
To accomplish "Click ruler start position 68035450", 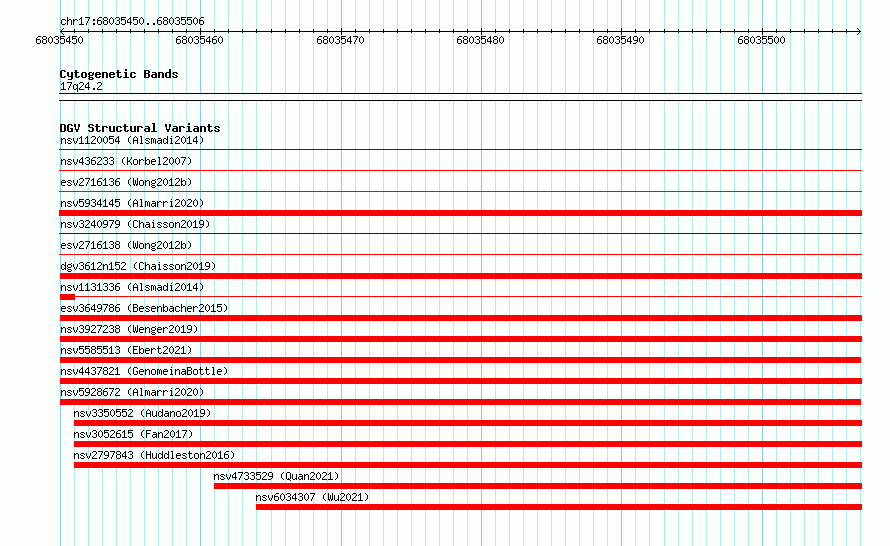I will [x=59, y=40].
